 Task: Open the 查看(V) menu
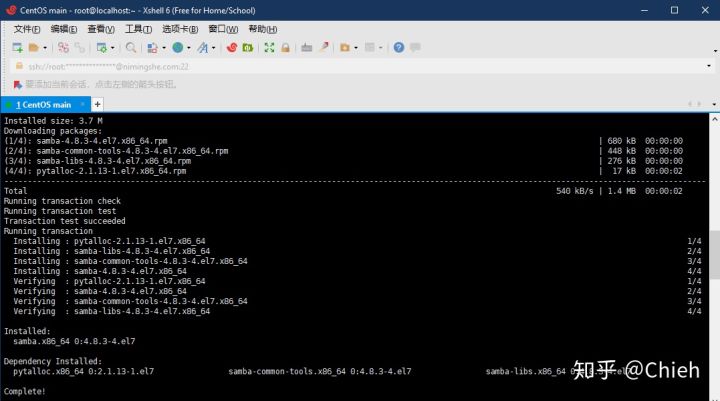point(101,29)
